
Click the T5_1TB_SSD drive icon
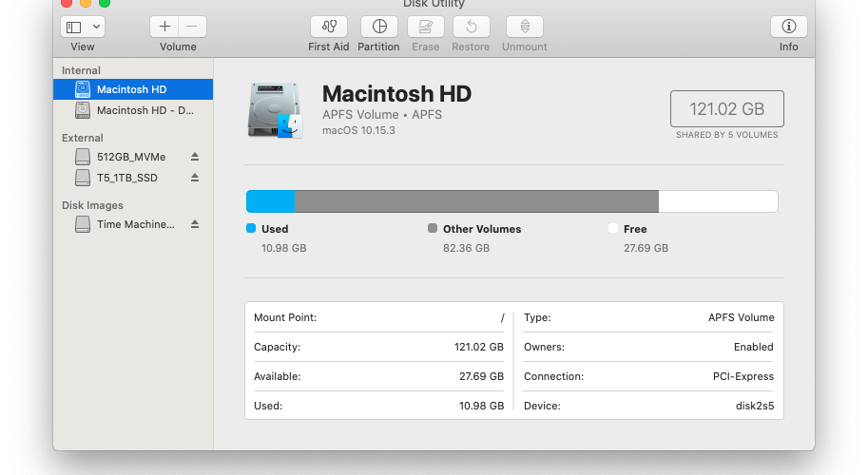(83, 178)
